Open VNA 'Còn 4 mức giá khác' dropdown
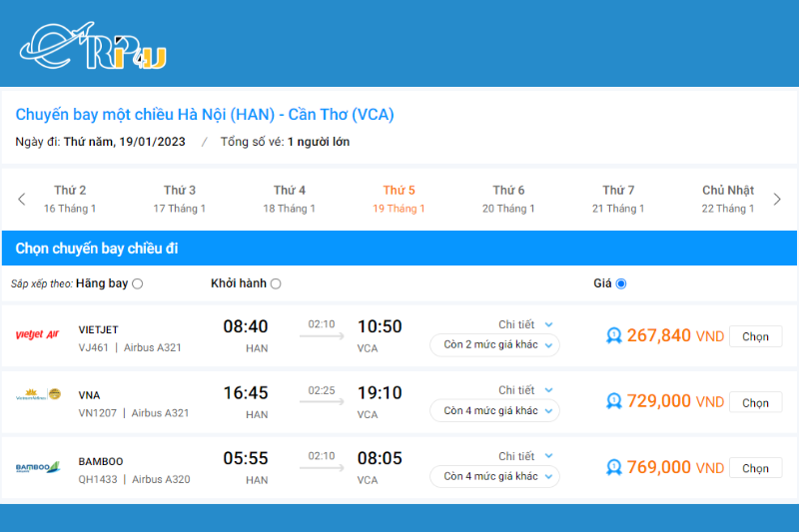This screenshot has width=799, height=532. 494,411
